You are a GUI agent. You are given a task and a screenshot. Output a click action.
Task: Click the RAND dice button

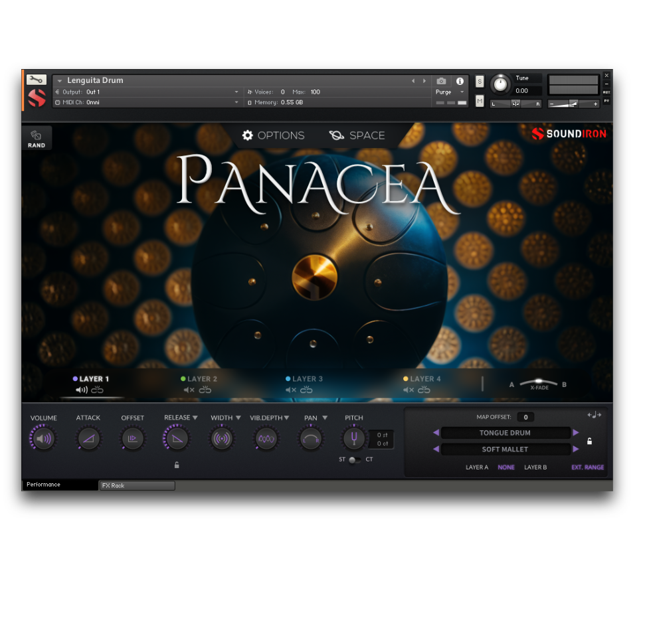(x=37, y=138)
